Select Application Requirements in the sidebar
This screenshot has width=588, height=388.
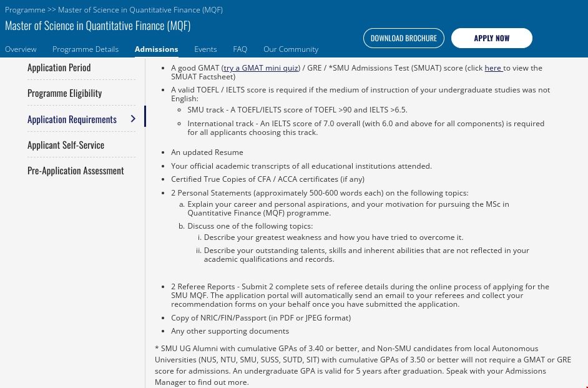pos(72,119)
